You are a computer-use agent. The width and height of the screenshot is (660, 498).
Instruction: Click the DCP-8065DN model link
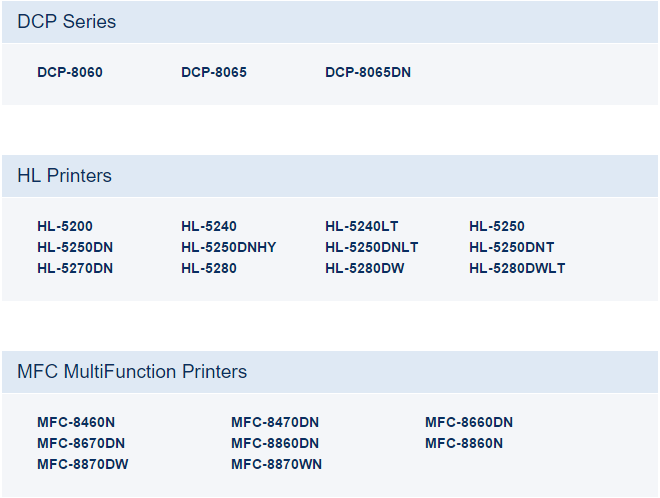(x=368, y=72)
